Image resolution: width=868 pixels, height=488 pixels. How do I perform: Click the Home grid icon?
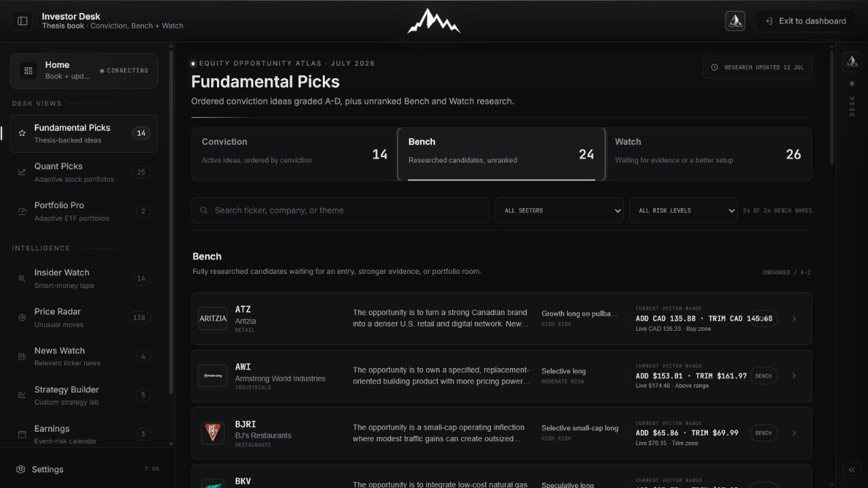pyautogui.click(x=28, y=70)
